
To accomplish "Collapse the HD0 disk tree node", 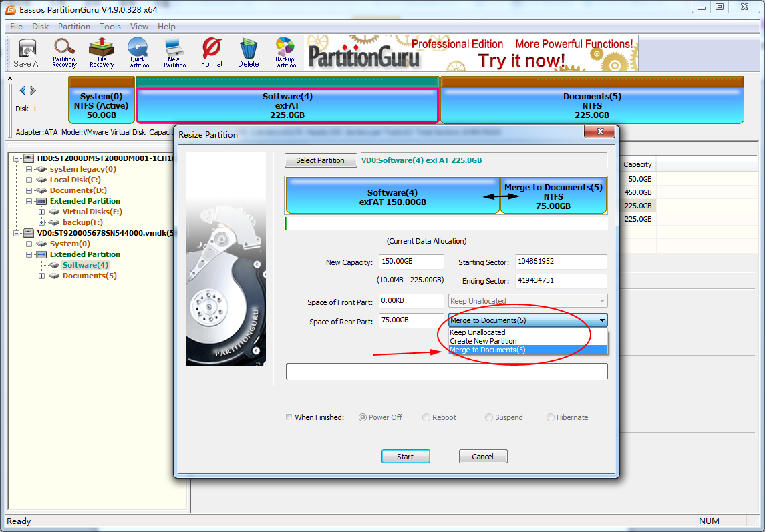I will click(x=16, y=158).
